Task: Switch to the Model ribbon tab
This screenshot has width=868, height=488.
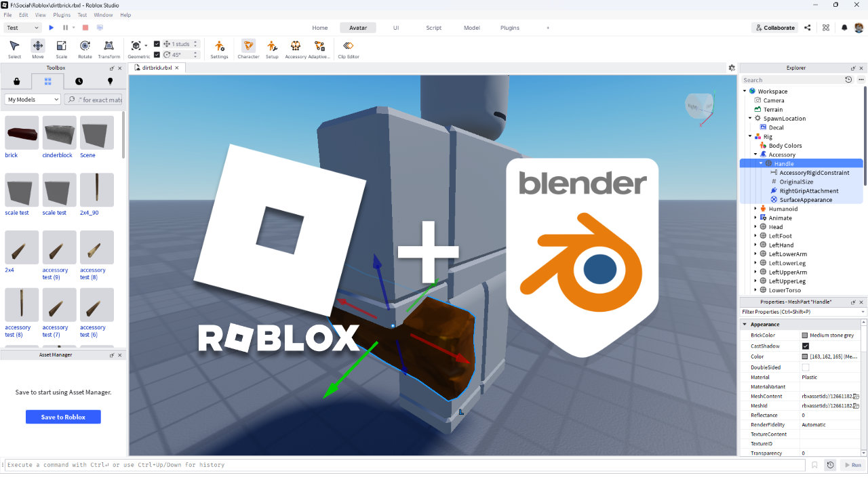Action: 472,28
